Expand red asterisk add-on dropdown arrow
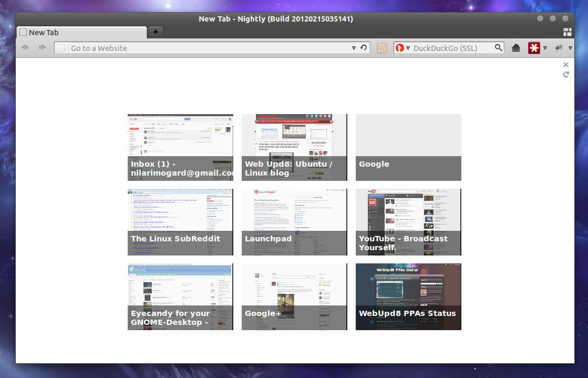 click(x=545, y=48)
